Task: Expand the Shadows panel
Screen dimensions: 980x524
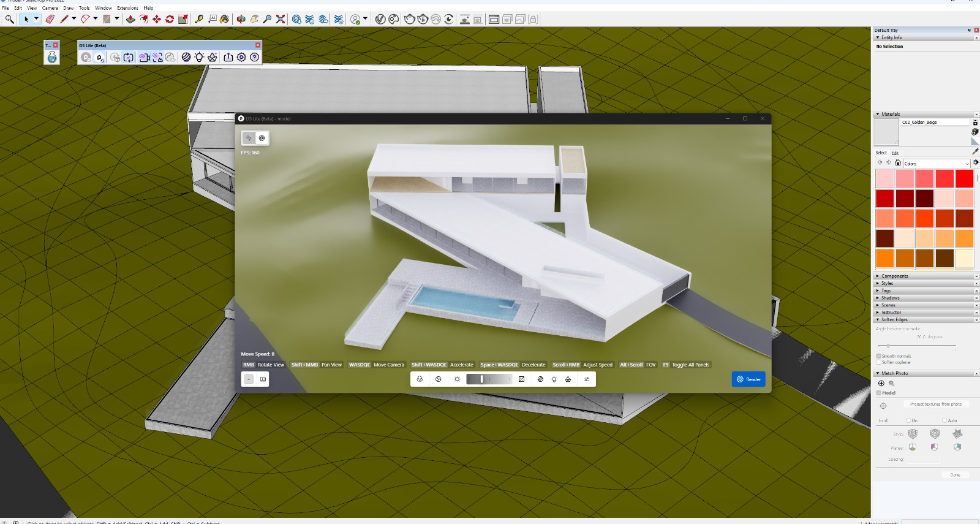Action: (890, 298)
